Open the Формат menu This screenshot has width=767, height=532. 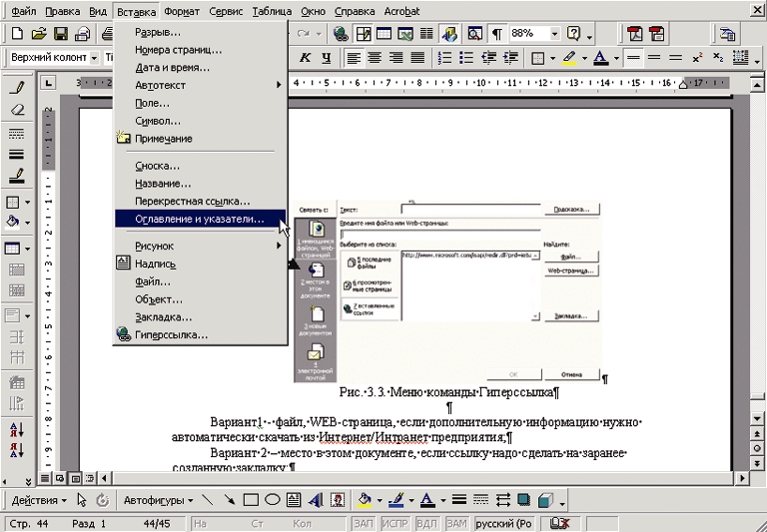point(182,11)
